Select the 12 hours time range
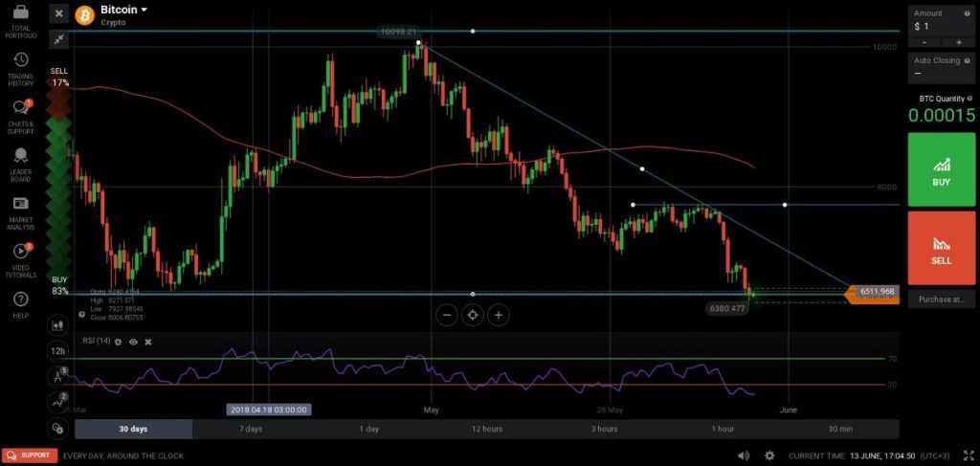980x466 pixels. click(487, 429)
